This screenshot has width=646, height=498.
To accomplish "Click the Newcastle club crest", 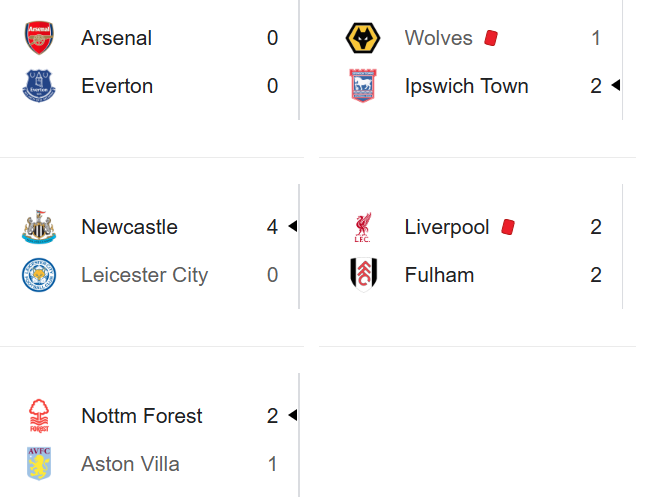I will coord(40,227).
